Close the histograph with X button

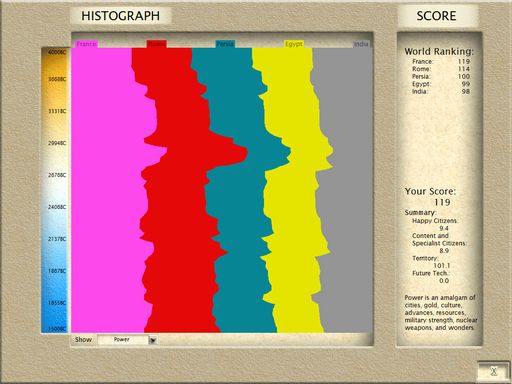pos(494,371)
